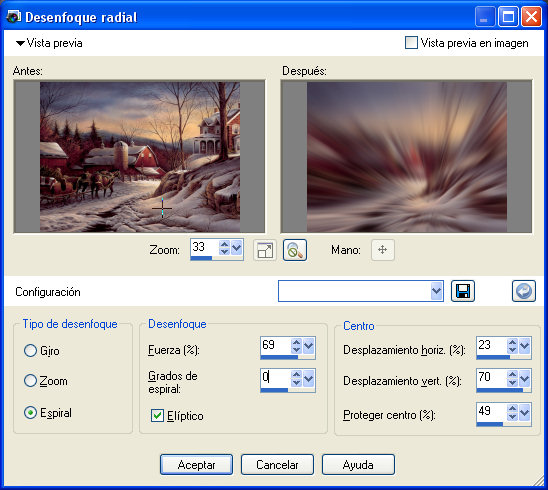Increase Proteger centro with up arrow
548x490 pixels.
tap(512, 408)
